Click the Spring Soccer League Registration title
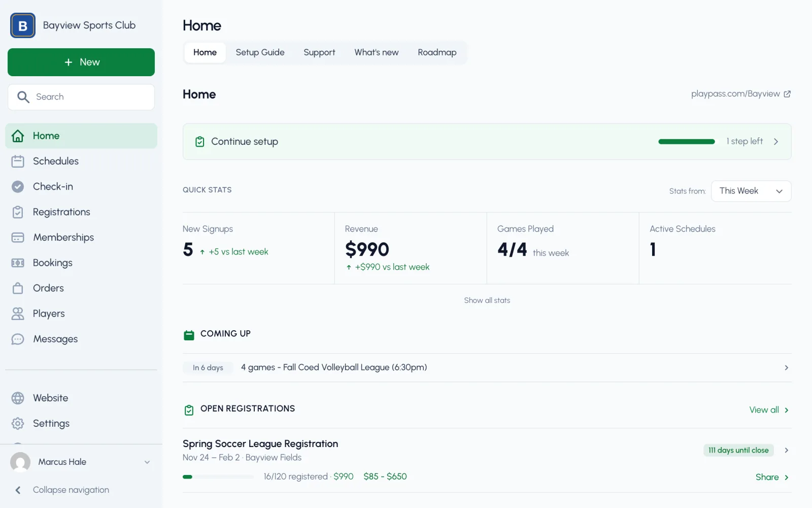This screenshot has width=812, height=508. point(260,443)
